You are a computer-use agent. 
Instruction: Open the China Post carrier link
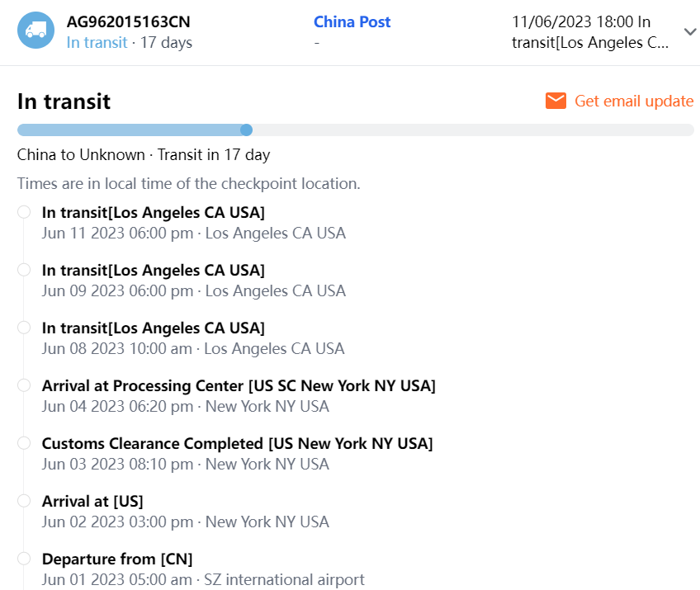[352, 22]
